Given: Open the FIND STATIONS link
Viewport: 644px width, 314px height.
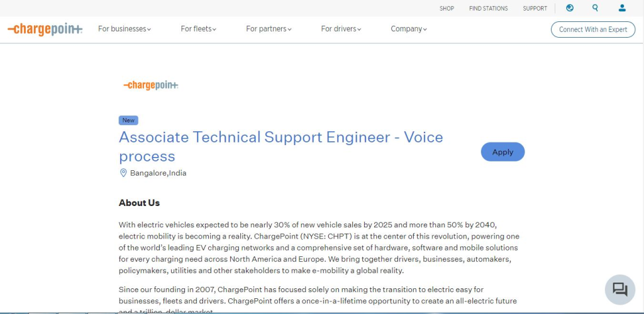Looking at the screenshot, I should pyautogui.click(x=488, y=8).
